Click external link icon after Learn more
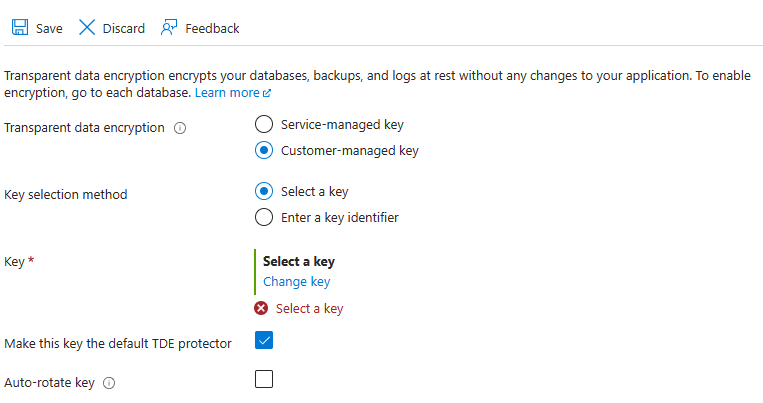The image size is (763, 403). point(267,93)
